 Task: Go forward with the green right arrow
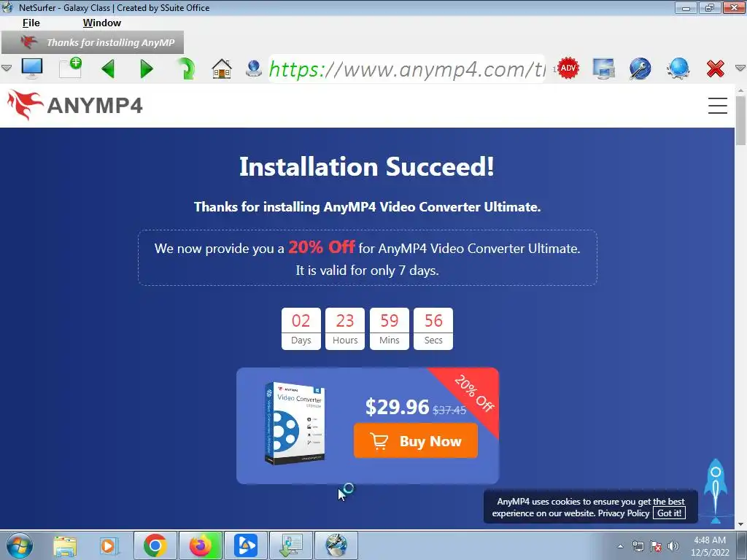point(146,69)
